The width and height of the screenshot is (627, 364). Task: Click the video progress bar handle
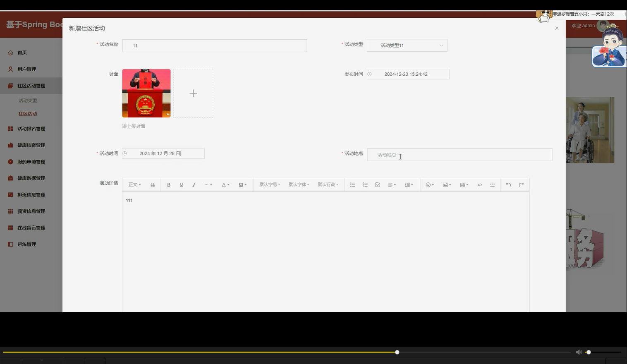pos(397,352)
